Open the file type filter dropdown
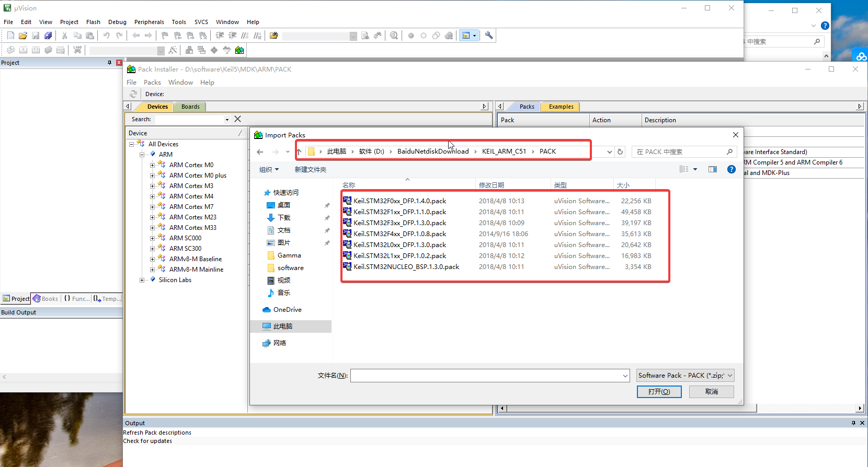The width and height of the screenshot is (868, 467). (686, 376)
